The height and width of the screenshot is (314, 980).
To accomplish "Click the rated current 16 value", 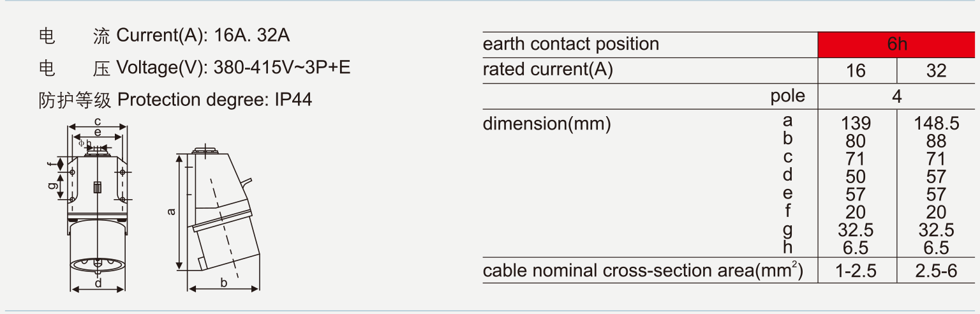I will pyautogui.click(x=856, y=70).
